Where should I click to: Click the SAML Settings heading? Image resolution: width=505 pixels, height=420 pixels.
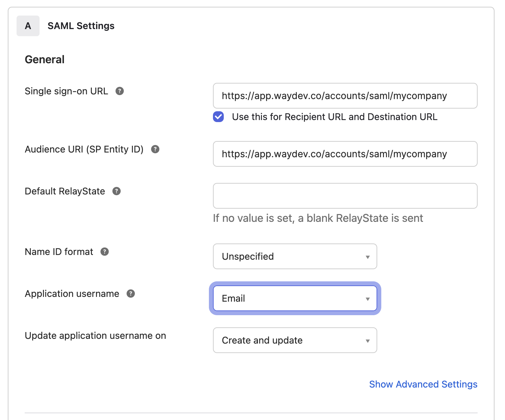tap(81, 26)
